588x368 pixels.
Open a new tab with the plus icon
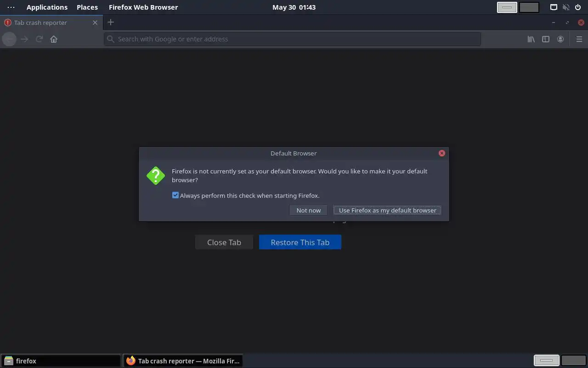tap(111, 22)
